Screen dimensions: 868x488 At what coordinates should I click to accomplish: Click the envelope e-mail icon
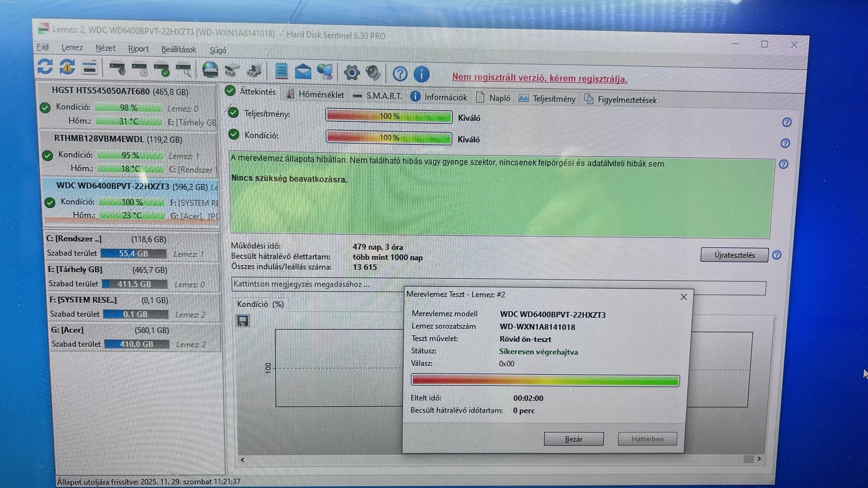click(303, 71)
